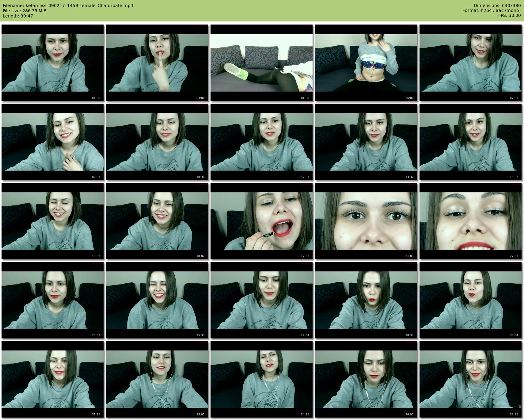Image resolution: width=524 pixels, height=420 pixels.
Task: Open the frame stamped 24:03
Action: (x=53, y=300)
